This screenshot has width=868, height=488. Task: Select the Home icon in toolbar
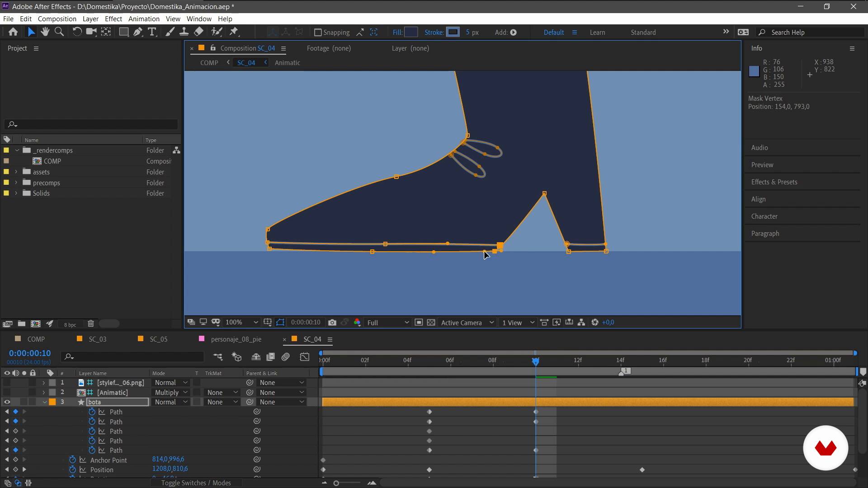[13, 32]
